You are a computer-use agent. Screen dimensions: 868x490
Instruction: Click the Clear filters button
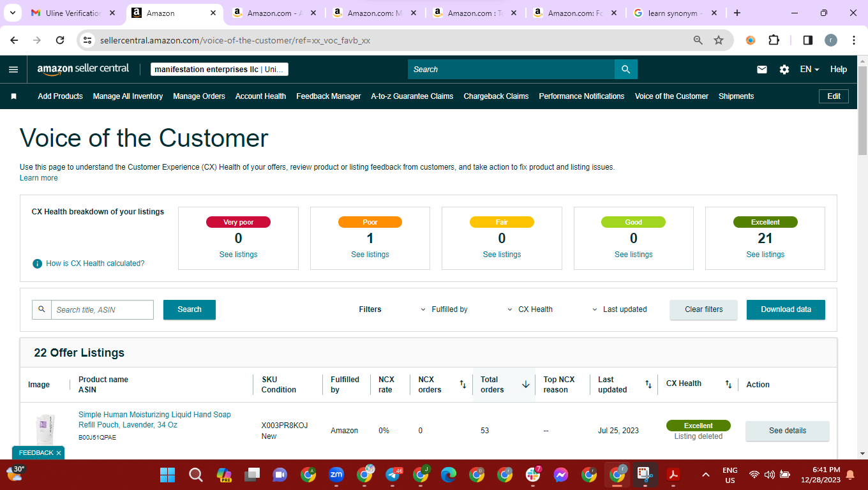tap(703, 309)
